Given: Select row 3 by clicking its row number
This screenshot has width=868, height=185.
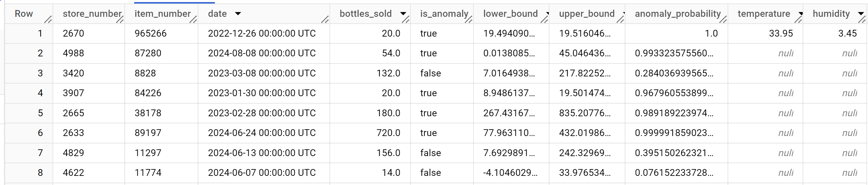Looking at the screenshot, I should click(40, 73).
